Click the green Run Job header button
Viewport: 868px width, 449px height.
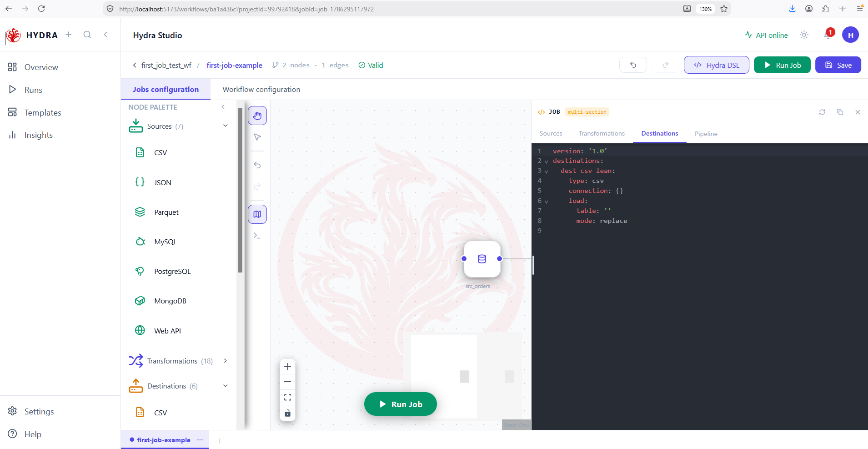click(782, 65)
